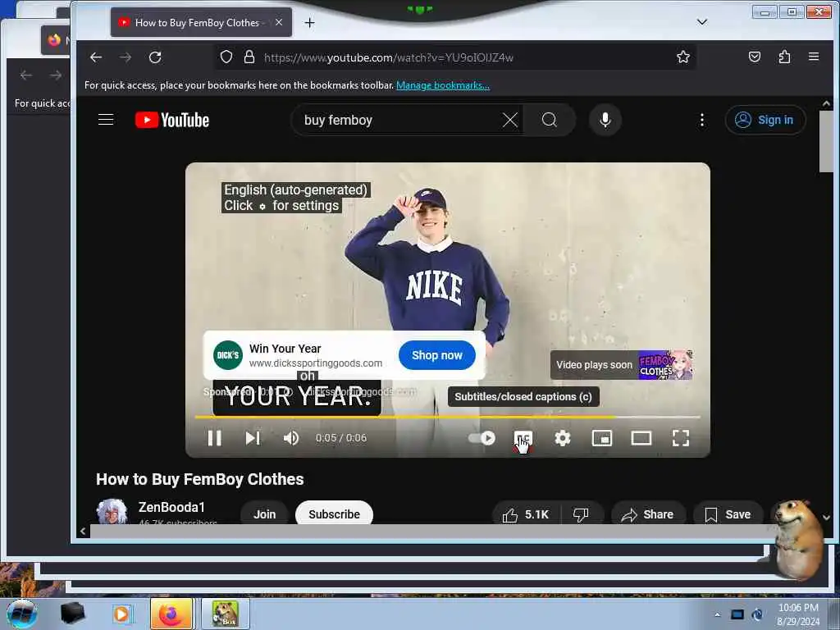
Task: Save video to playlist
Action: tap(728, 514)
